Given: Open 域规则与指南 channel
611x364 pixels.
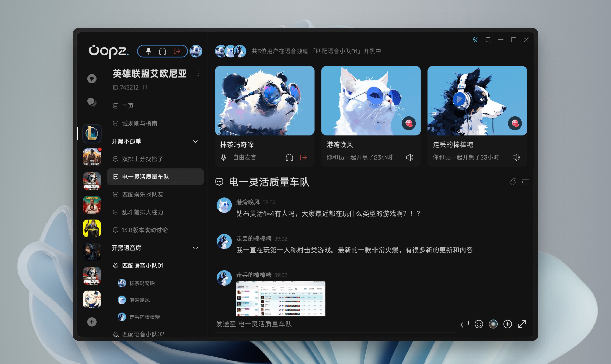Looking at the screenshot, I should coord(155,123).
